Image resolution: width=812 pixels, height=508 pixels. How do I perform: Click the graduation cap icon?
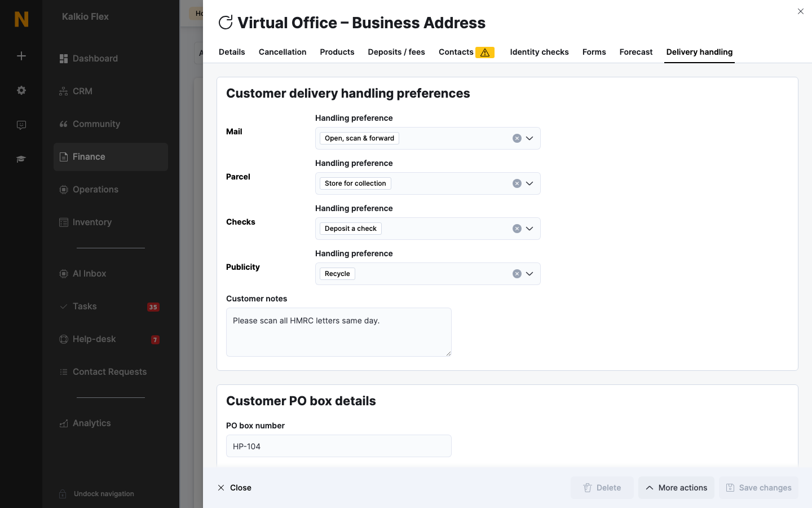[x=21, y=159]
